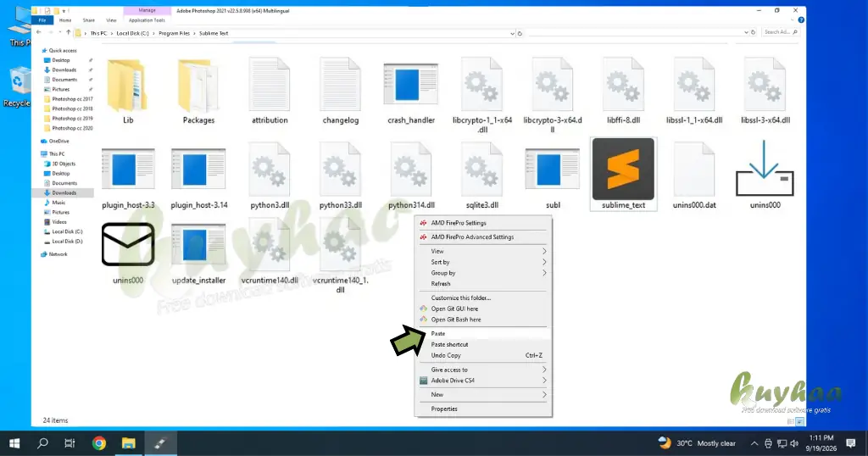Expand the Sort by submenu
The width and height of the screenshot is (868, 456).
(482, 262)
